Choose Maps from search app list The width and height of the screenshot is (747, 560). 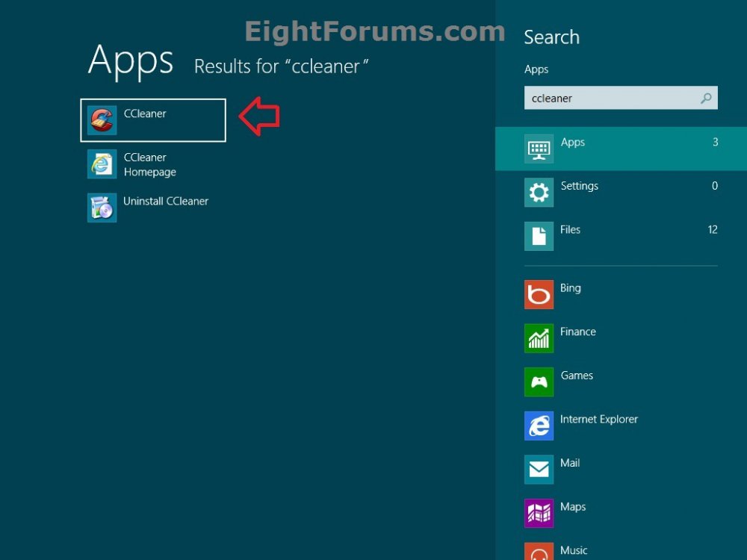coord(573,507)
